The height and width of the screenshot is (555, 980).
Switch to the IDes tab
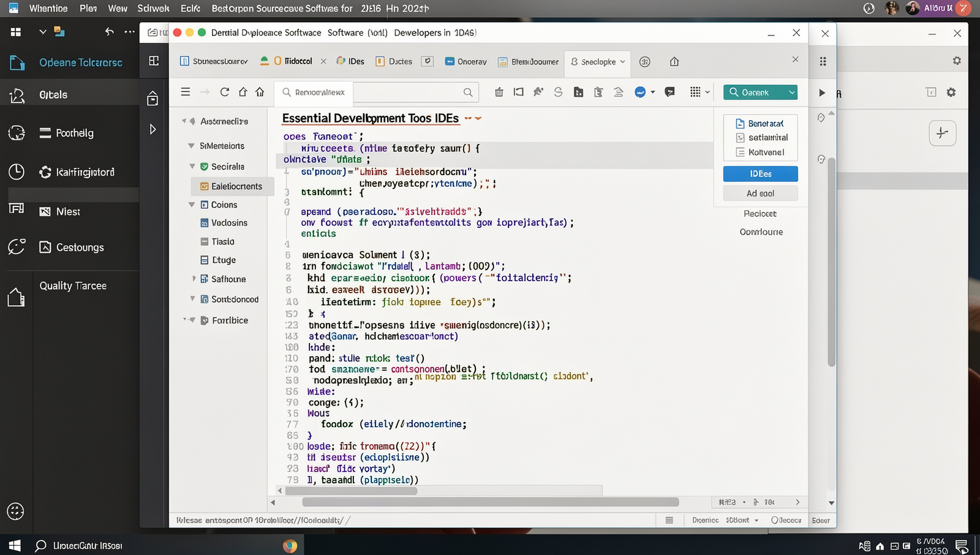coord(351,61)
